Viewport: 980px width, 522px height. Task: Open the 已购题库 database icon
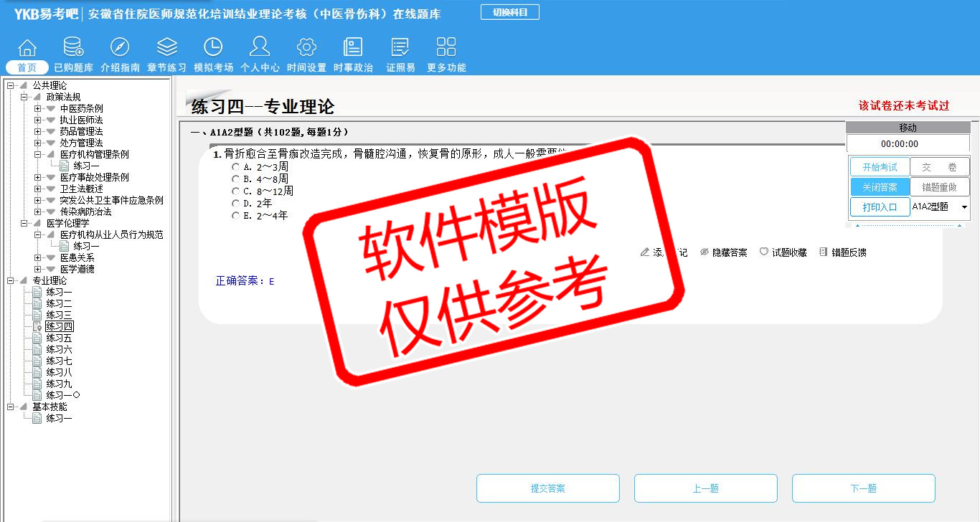73,48
